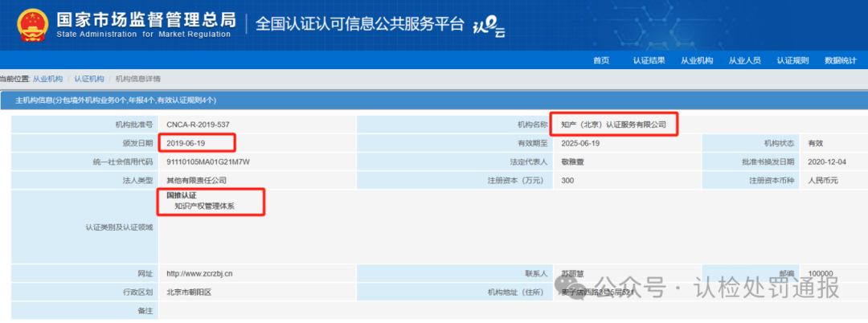Select legal representative 敬雅萱
868x323 pixels.
click(572, 162)
